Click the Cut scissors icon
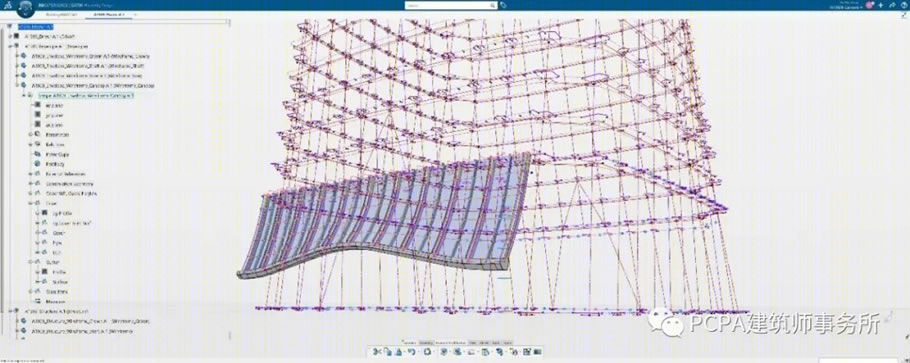Viewport: 910px width, 363px height. [x=377, y=351]
